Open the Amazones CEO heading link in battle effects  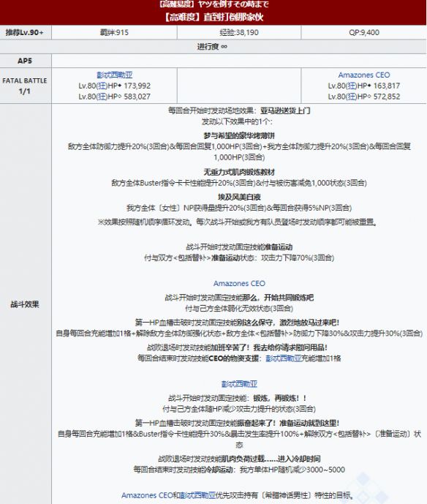pos(239,284)
